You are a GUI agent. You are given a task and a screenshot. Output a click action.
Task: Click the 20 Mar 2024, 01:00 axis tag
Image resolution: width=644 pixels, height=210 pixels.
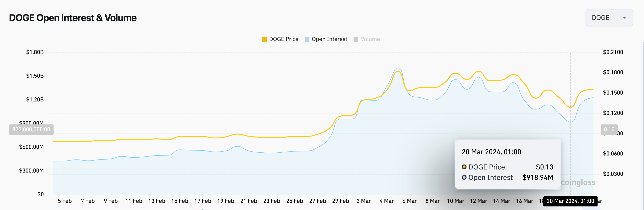pos(570,201)
